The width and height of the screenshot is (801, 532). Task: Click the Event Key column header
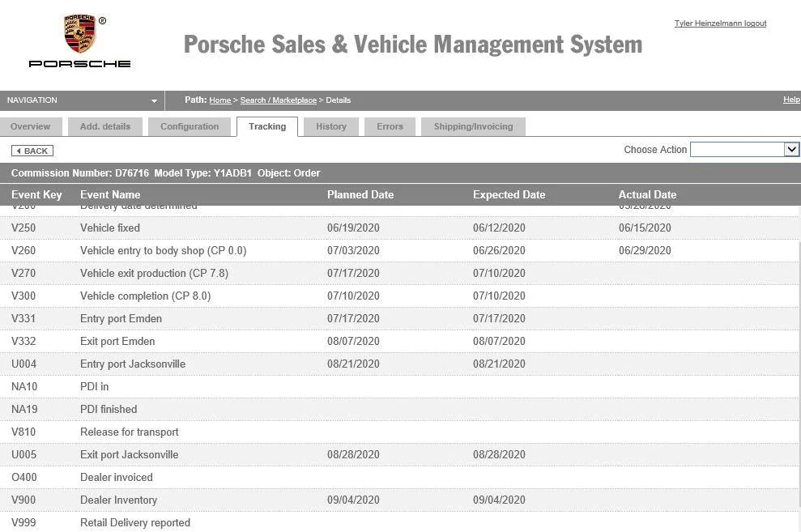[x=36, y=194]
